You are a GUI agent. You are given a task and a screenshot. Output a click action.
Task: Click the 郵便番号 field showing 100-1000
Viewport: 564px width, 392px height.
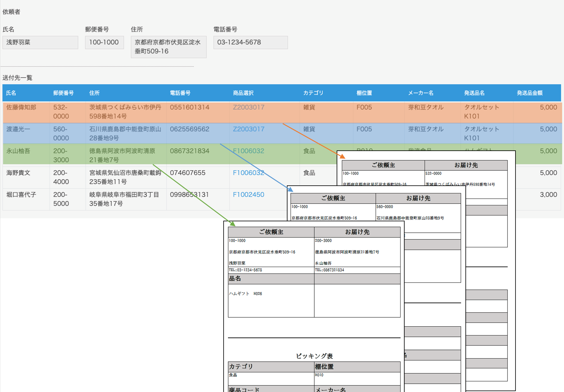point(104,42)
